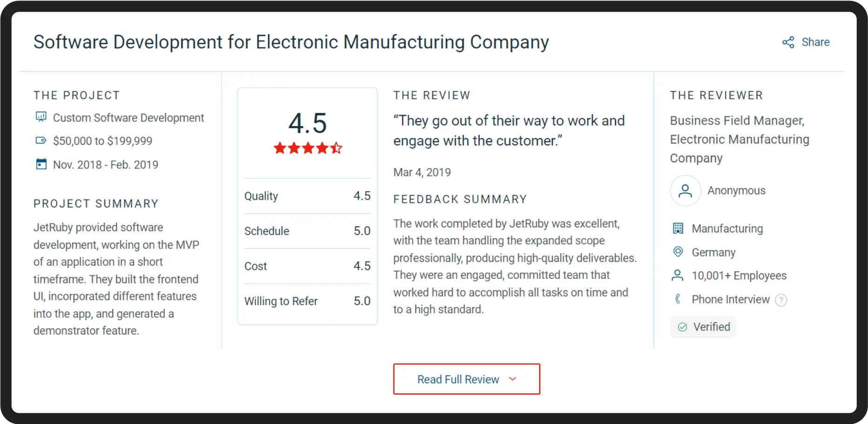Click the review title heading
The width and height of the screenshot is (868, 424).
click(x=291, y=42)
